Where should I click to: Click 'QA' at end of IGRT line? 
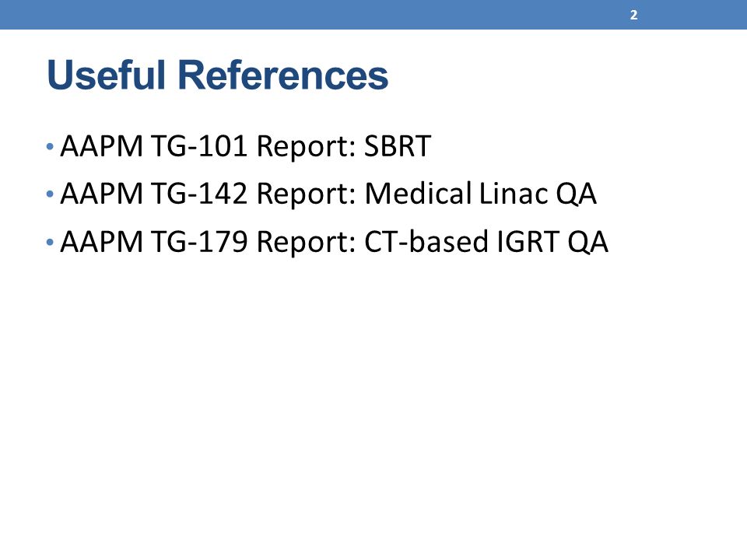[x=587, y=243]
